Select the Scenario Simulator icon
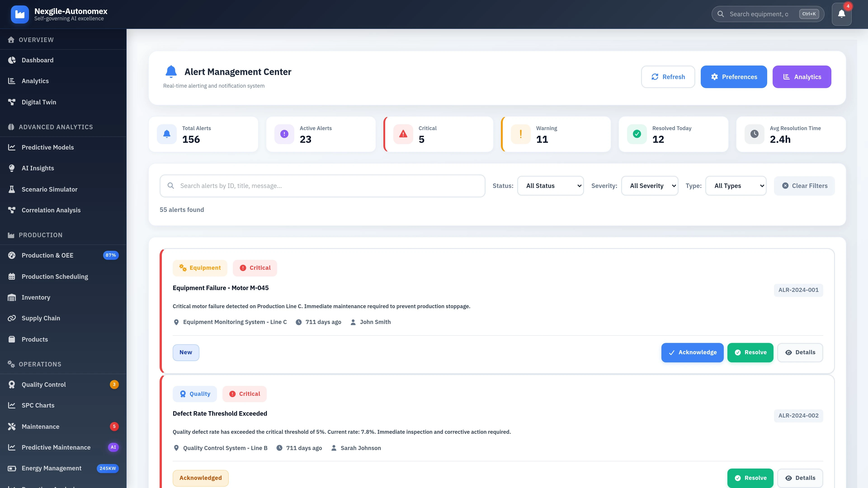Screen dimensions: 868x488 11,189
